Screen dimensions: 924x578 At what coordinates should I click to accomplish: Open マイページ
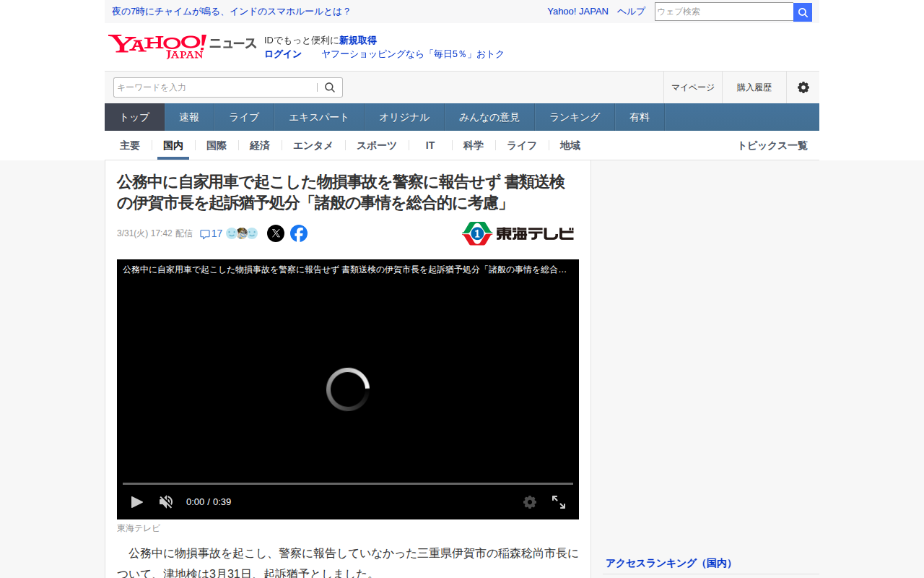click(692, 87)
